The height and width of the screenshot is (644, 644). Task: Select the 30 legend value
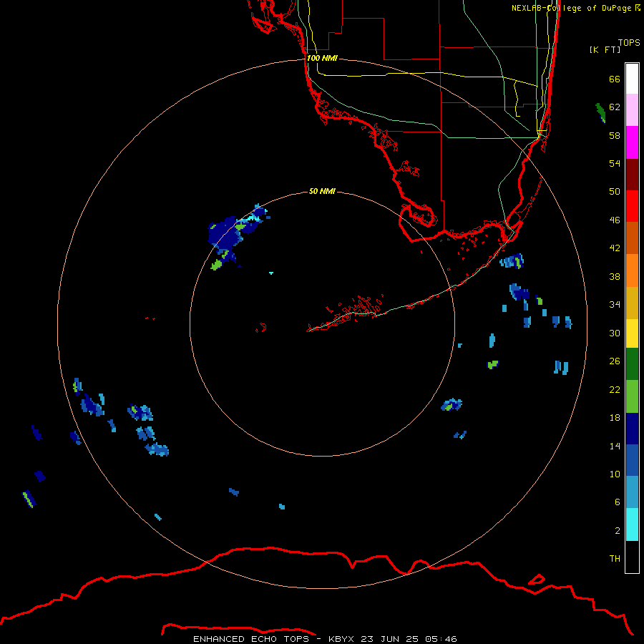pos(615,333)
